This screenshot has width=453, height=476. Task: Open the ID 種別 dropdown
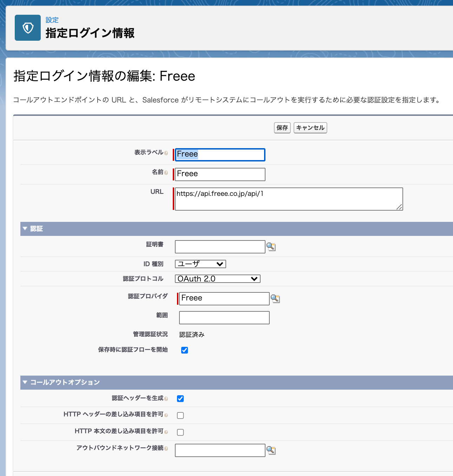(x=201, y=264)
